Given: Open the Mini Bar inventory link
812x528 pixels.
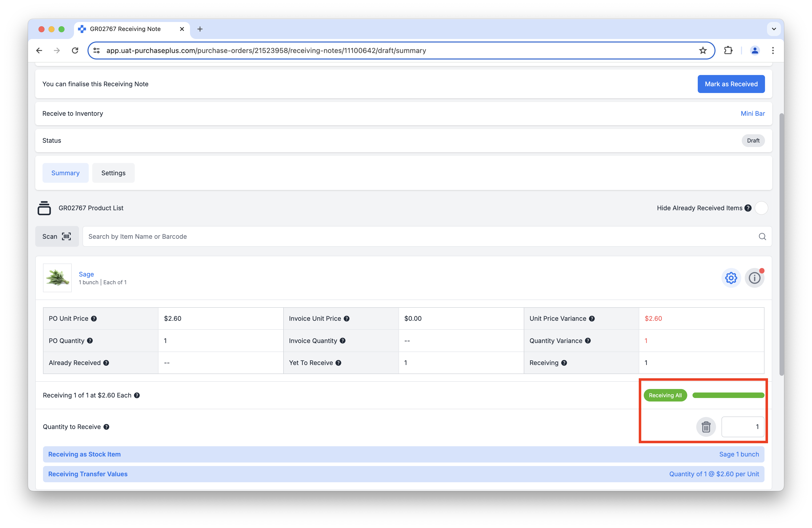Looking at the screenshot, I should click(x=752, y=113).
